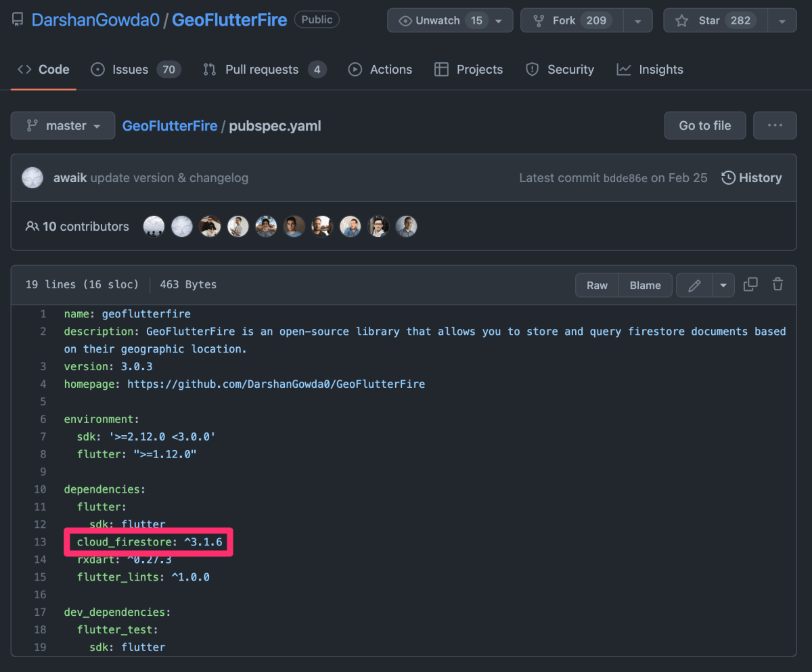The image size is (812, 672).
Task: Open the repository Code tab
Action: (43, 69)
